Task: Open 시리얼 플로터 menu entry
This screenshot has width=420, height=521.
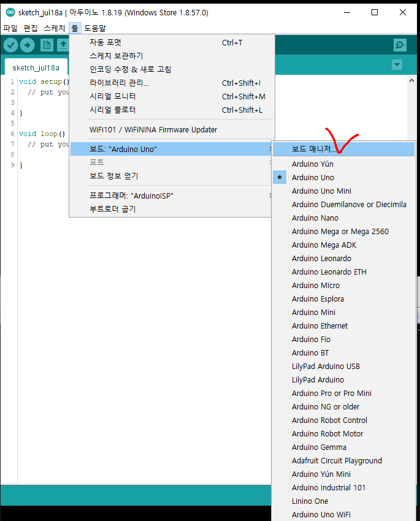Action: coord(172,110)
